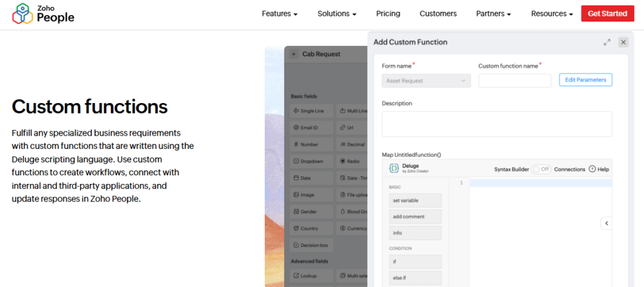Open the Form name Asset Request dropdown

[x=426, y=81]
